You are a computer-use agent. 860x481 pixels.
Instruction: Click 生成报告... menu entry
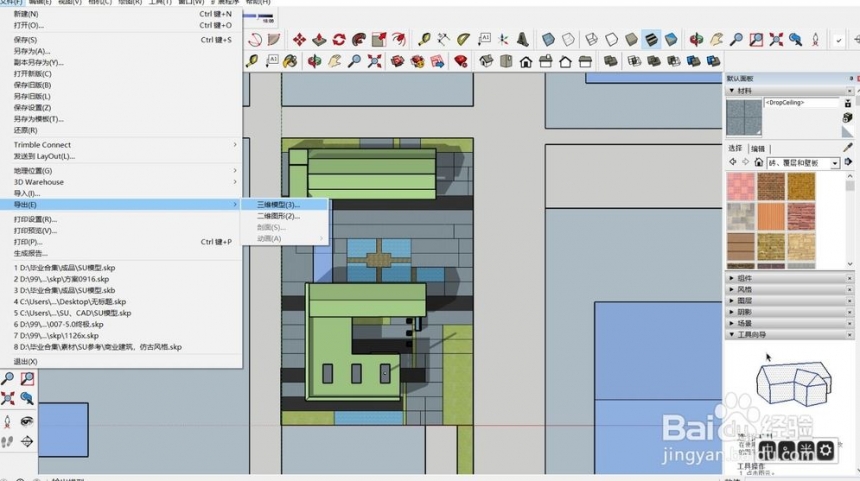[122, 253]
